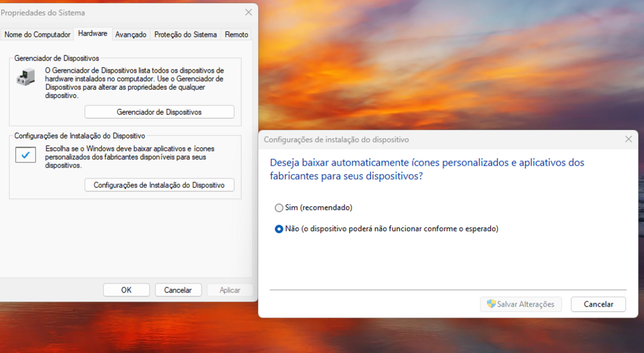Switch to the Remoto tab

point(236,34)
